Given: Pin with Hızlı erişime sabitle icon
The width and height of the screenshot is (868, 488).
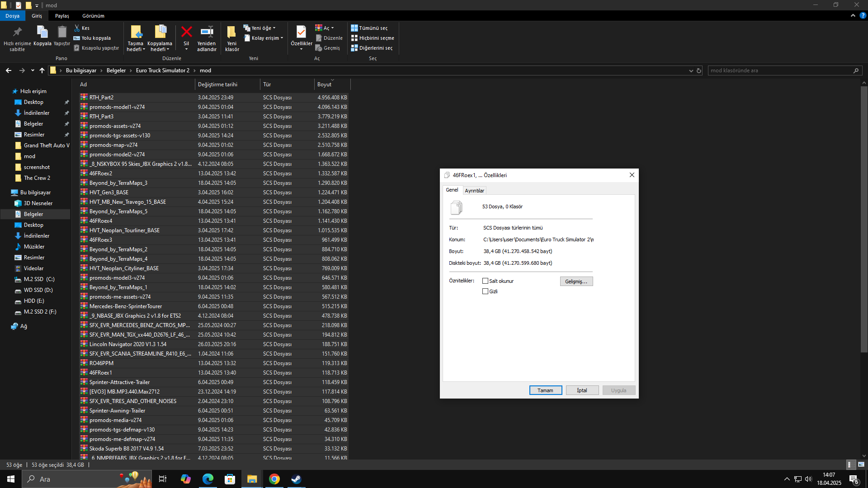Looking at the screenshot, I should 17,33.
